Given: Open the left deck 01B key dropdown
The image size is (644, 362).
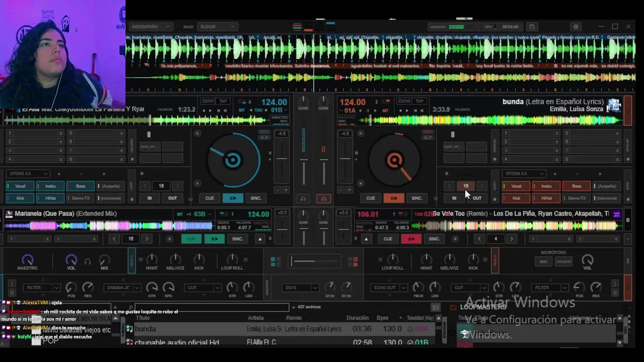Looking at the screenshot, I should pyautogui.click(x=279, y=110).
